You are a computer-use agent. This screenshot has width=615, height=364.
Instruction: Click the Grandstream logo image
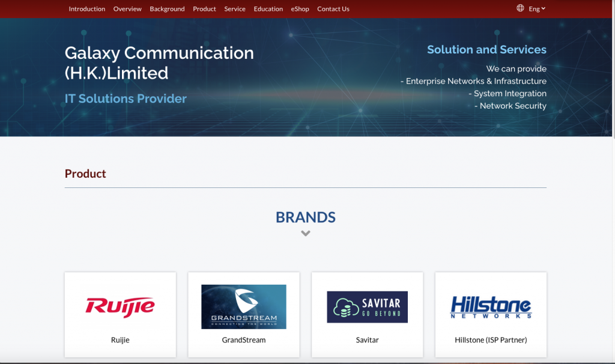coord(244,307)
